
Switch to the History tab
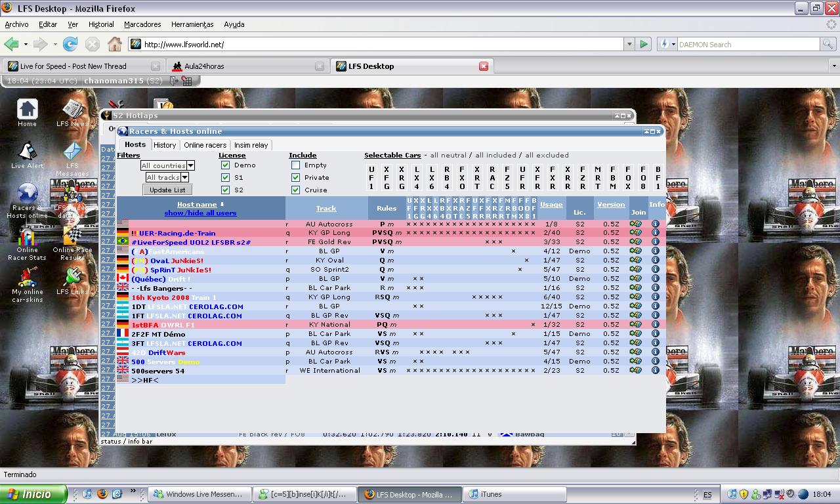point(165,145)
